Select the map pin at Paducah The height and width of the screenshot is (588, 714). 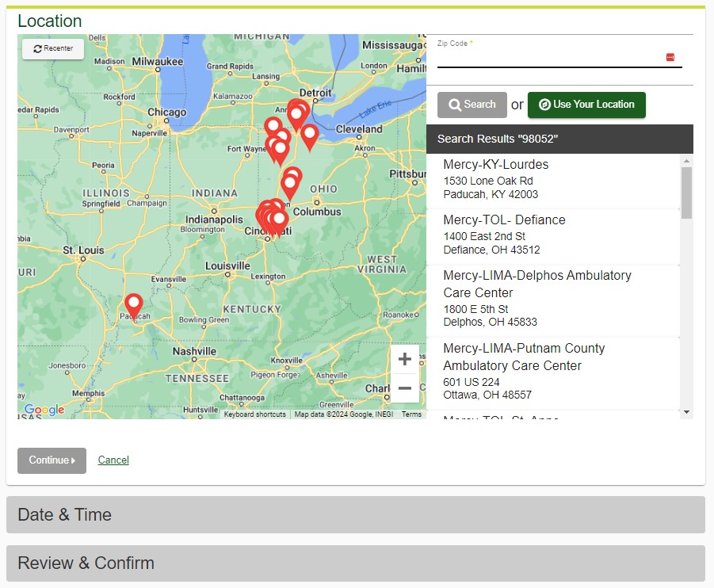tap(133, 307)
